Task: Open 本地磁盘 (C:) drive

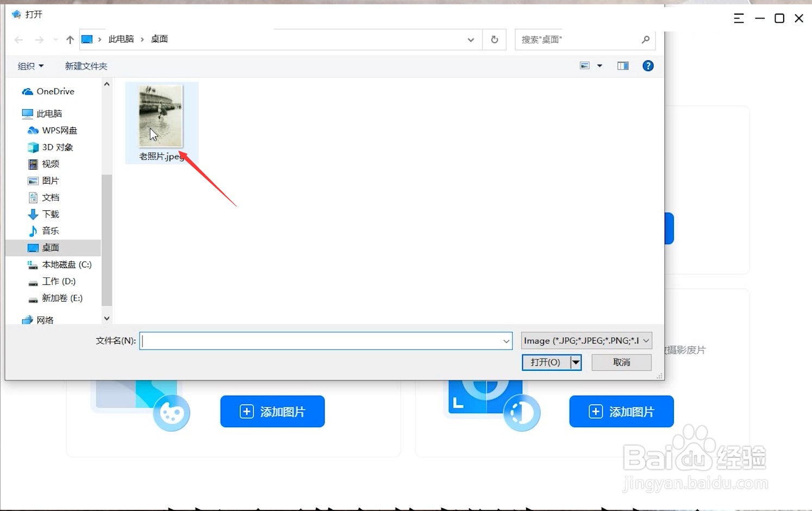Action: tap(60, 265)
